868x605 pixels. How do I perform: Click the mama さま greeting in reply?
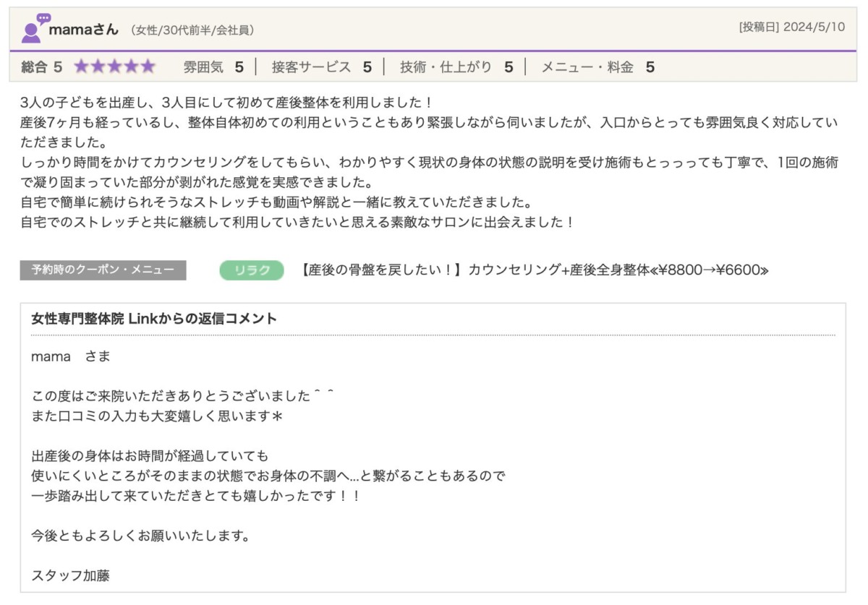71,357
